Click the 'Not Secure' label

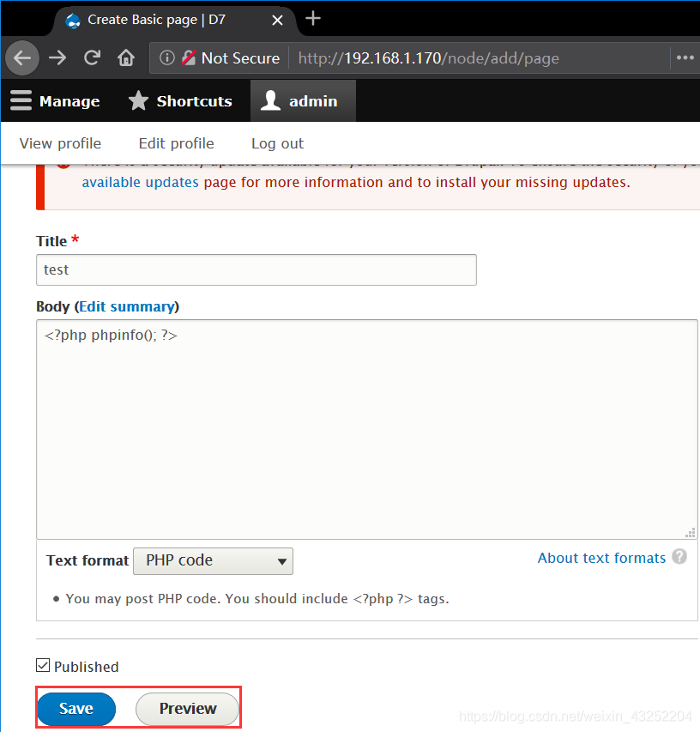pos(240,58)
